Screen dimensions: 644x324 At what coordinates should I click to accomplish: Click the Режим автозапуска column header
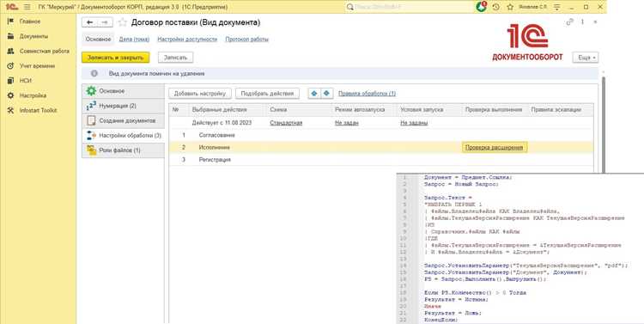tap(363, 110)
